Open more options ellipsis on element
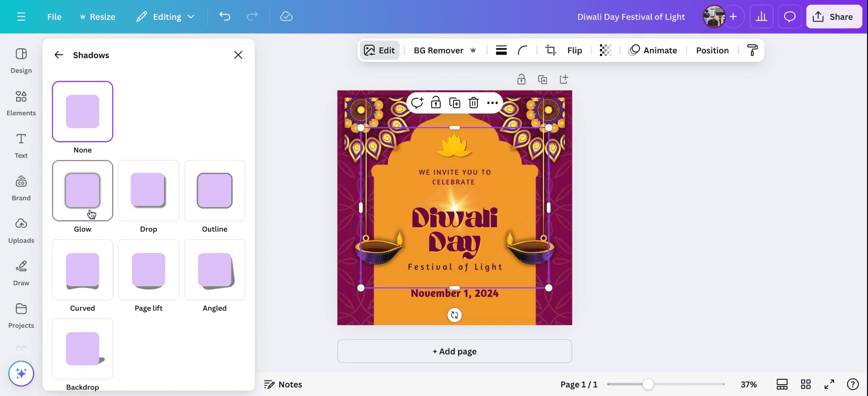Screen dimensions: 868x396 pos(492,103)
